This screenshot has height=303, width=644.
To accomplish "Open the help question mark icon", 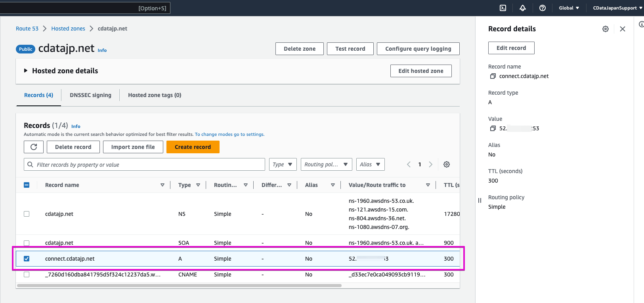I will point(543,8).
